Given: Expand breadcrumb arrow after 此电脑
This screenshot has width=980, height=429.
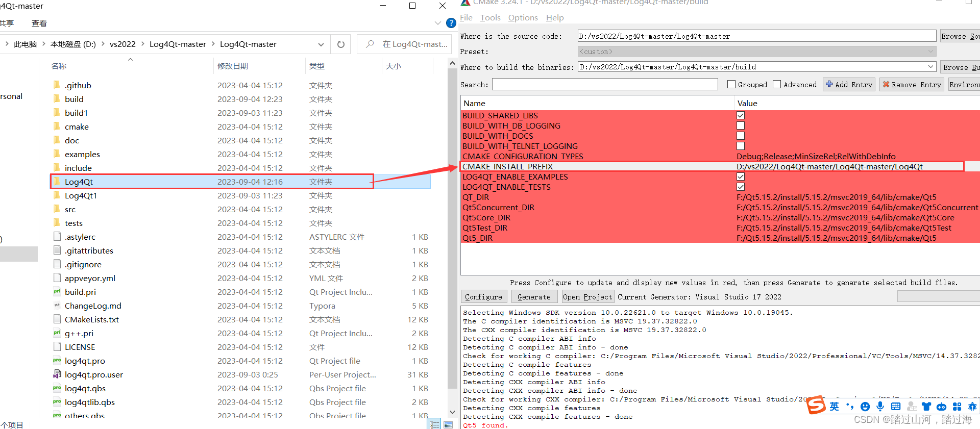Looking at the screenshot, I should [x=44, y=44].
